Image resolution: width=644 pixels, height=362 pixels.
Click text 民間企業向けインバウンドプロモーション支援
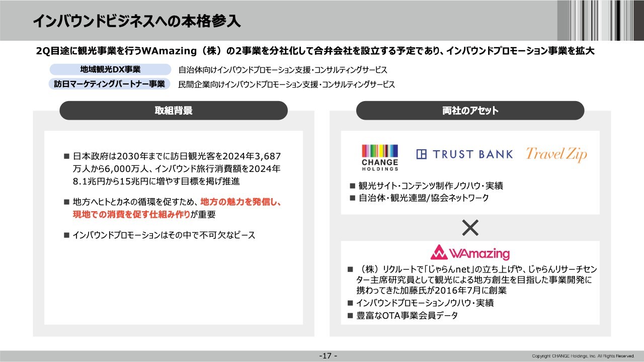(x=287, y=84)
